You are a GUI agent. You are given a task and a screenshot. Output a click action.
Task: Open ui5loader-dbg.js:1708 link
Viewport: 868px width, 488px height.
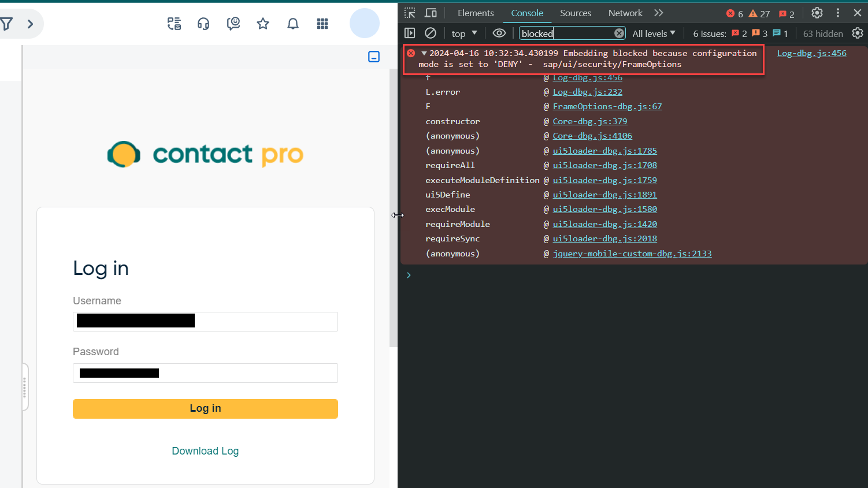pos(604,165)
